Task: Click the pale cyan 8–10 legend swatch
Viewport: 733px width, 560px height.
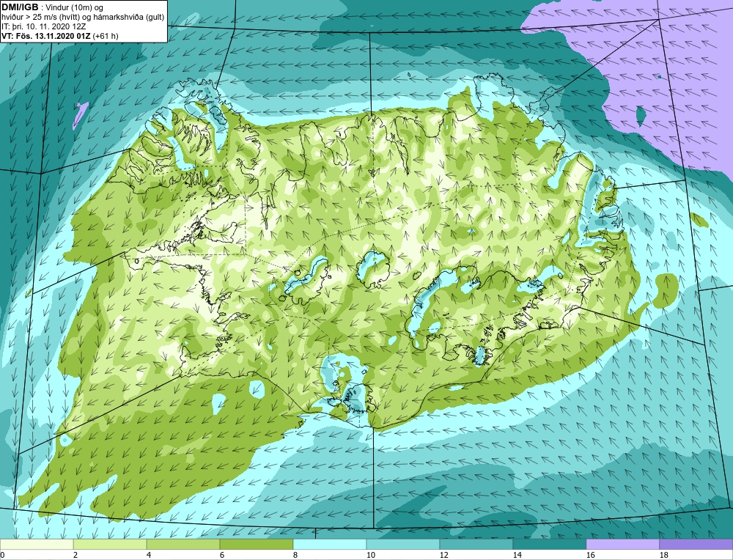Action: tap(330, 544)
